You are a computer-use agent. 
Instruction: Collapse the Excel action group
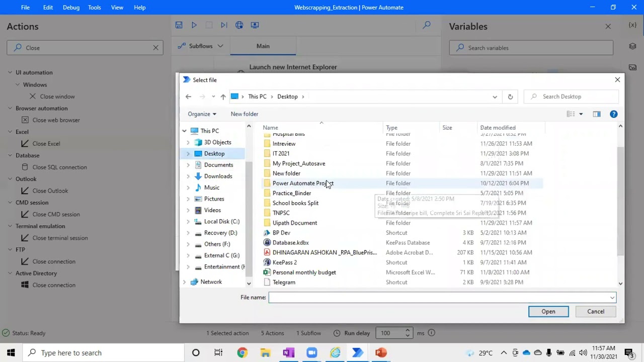click(10, 132)
